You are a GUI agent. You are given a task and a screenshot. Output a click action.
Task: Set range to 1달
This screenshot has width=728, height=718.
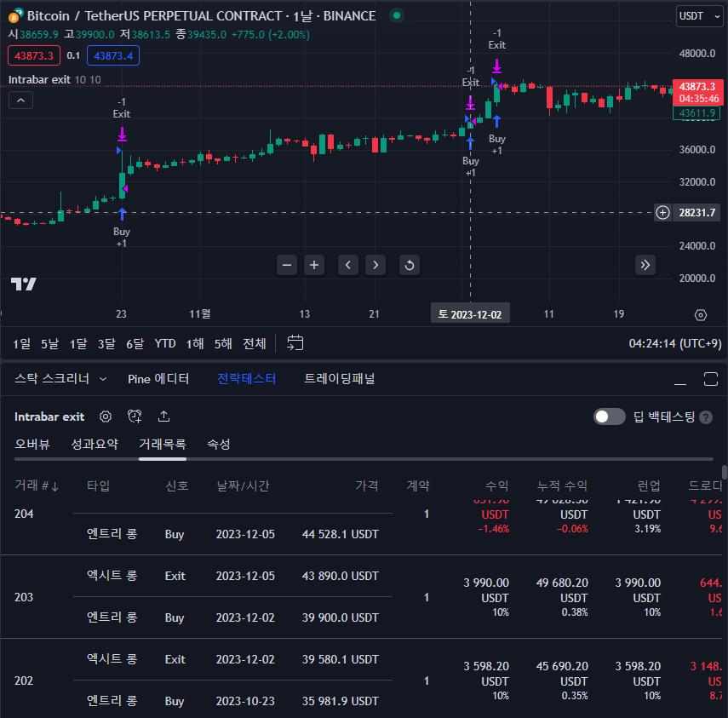(78, 344)
